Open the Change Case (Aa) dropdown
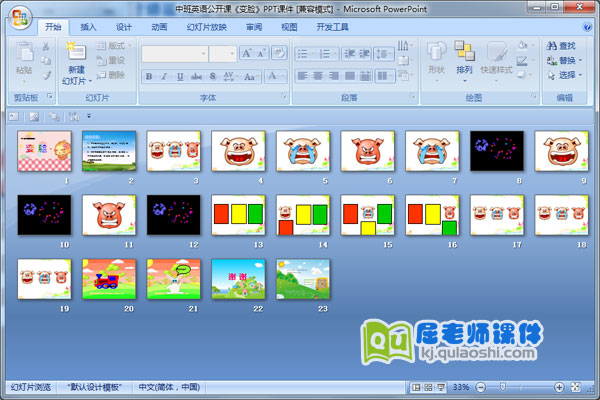Screen dimensions: 600x400 [x=251, y=76]
